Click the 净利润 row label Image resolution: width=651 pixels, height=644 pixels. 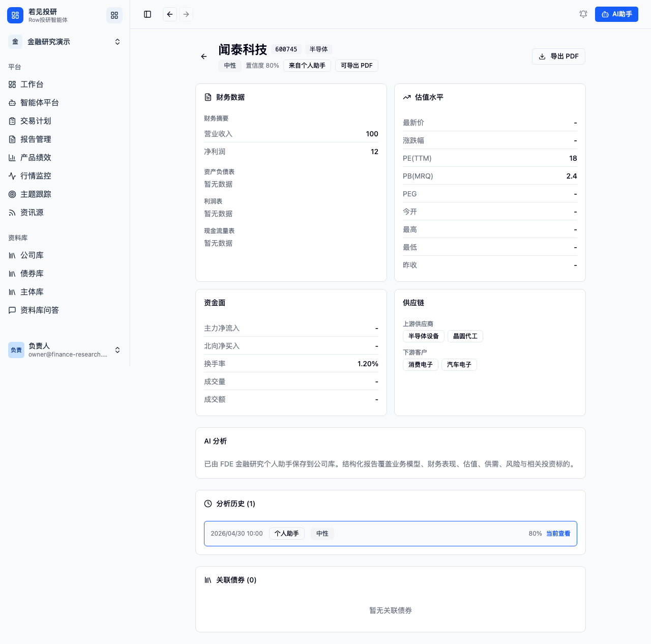(x=215, y=152)
